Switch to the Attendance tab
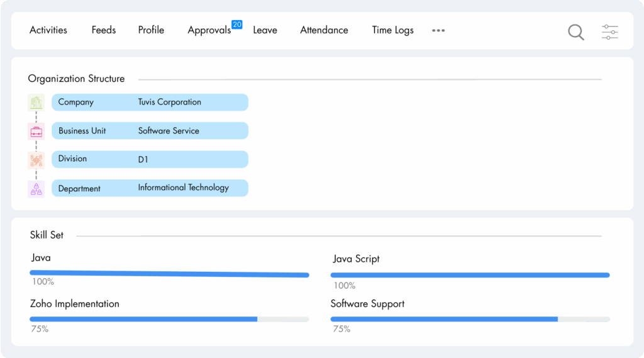This screenshot has height=358, width=644. (x=324, y=30)
